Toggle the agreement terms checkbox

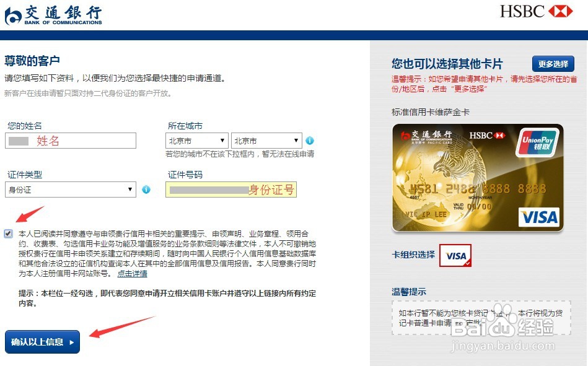(x=8, y=234)
